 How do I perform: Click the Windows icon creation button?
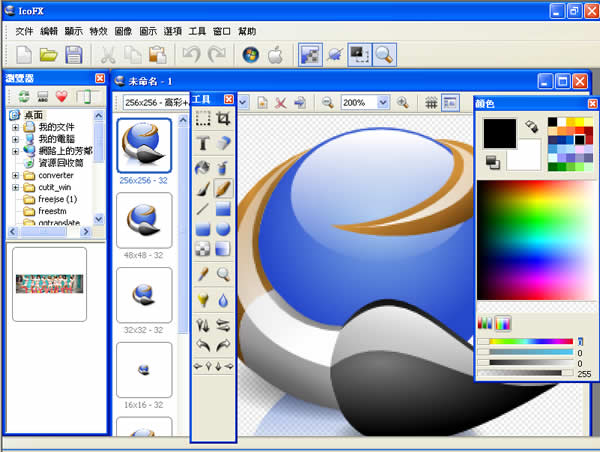coord(251,55)
